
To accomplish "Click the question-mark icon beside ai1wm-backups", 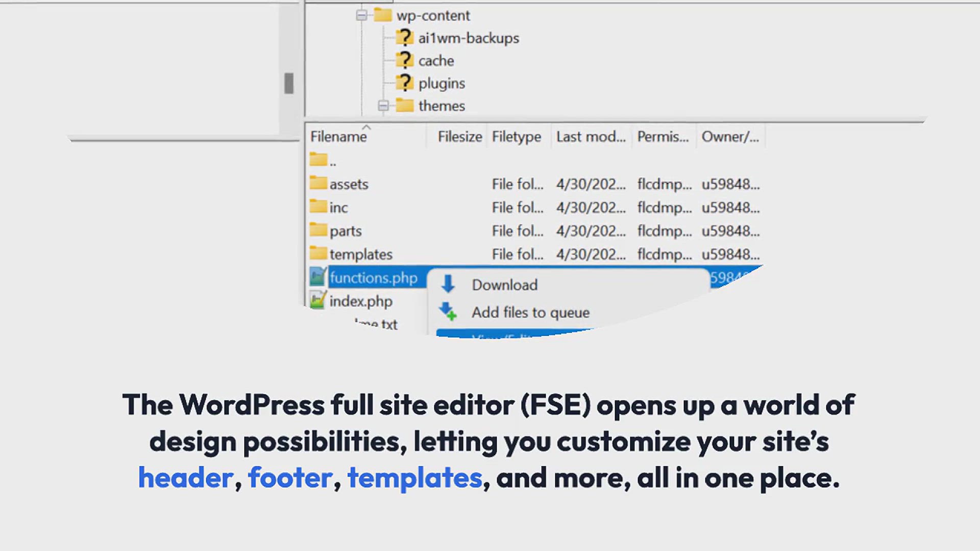I will pos(405,37).
